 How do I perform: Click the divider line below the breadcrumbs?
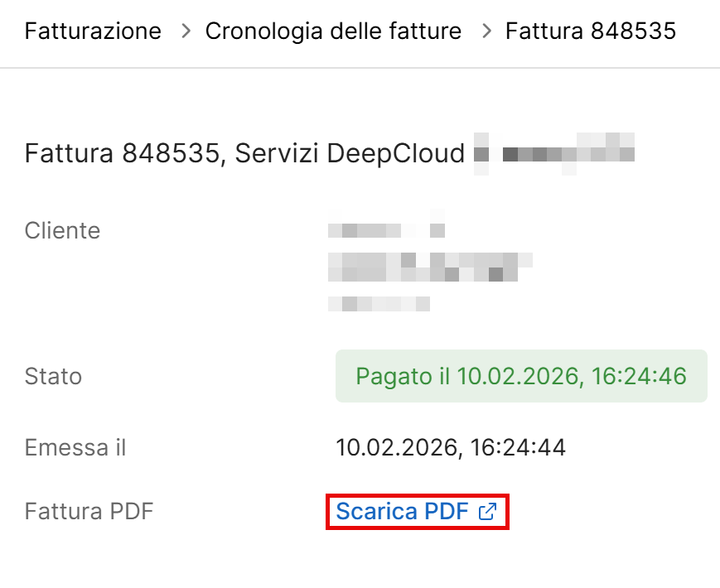point(360,68)
